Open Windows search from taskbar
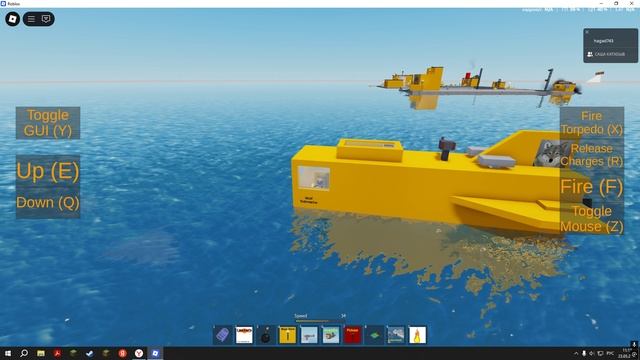The height and width of the screenshot is (360, 640). 24,353
